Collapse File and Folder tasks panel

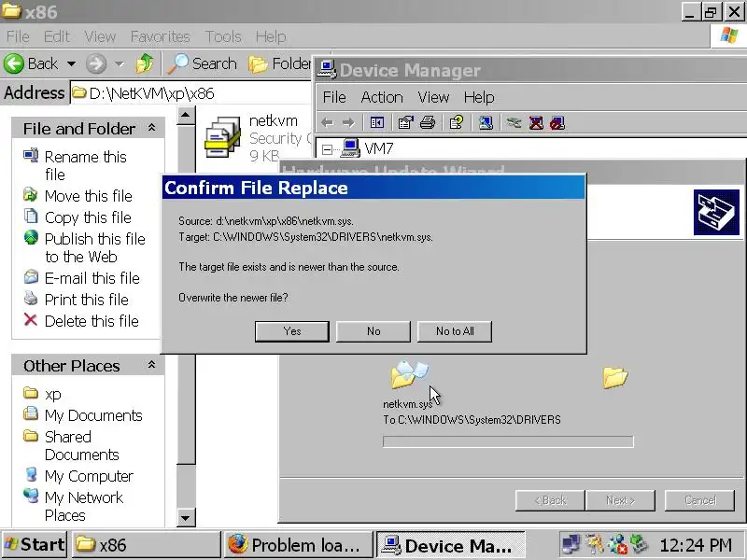151,128
